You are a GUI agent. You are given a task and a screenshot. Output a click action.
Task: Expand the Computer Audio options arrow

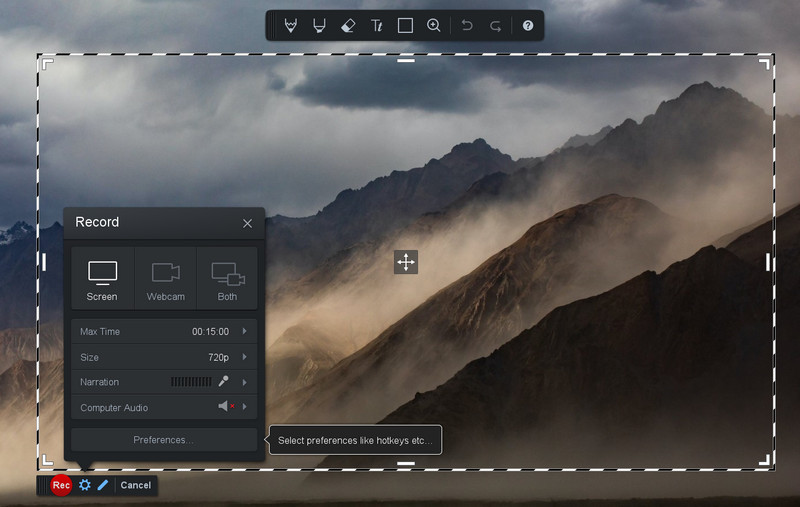click(x=245, y=407)
